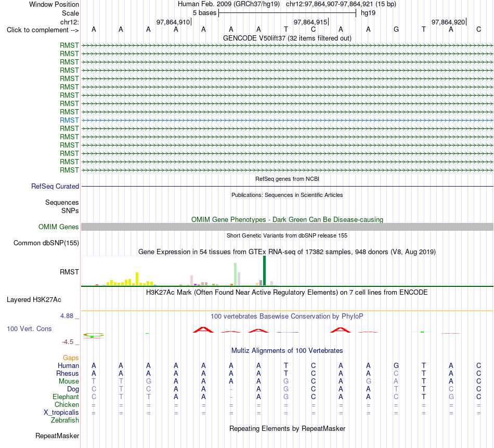Open the GENCODE V50lift37 track title
This screenshot has height=448, width=494.
point(287,38)
